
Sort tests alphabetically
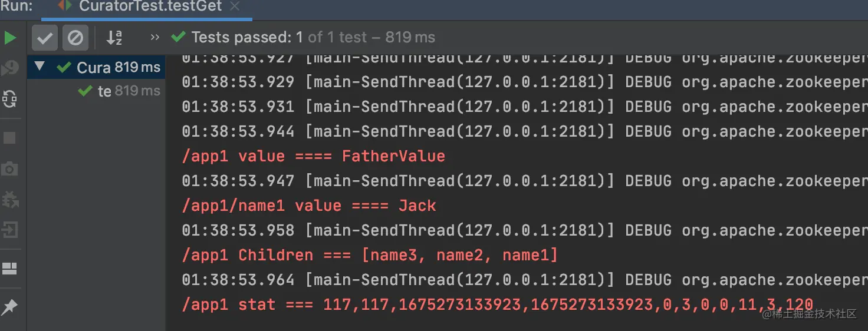tap(114, 38)
